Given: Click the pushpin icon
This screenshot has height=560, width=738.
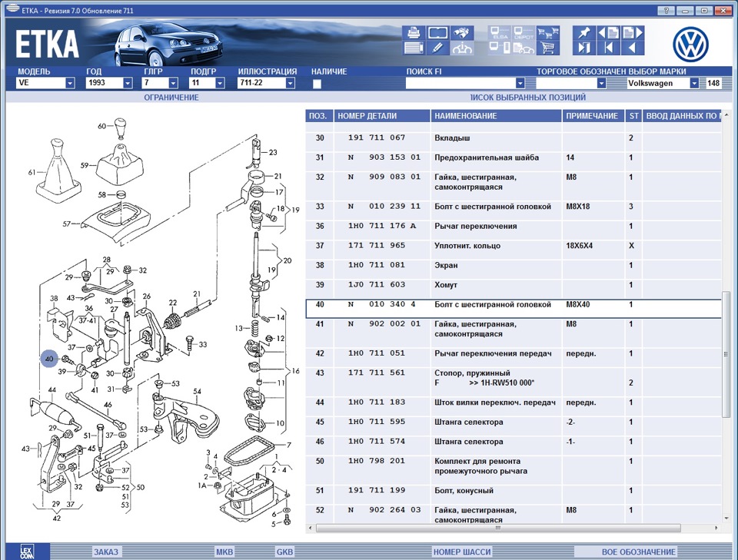Looking at the screenshot, I should 584,33.
